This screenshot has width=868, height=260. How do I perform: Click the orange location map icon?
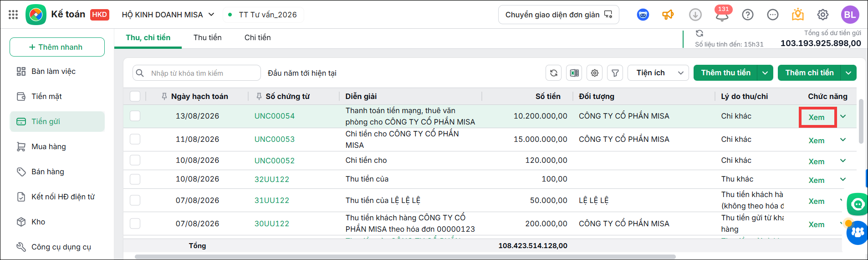[798, 15]
